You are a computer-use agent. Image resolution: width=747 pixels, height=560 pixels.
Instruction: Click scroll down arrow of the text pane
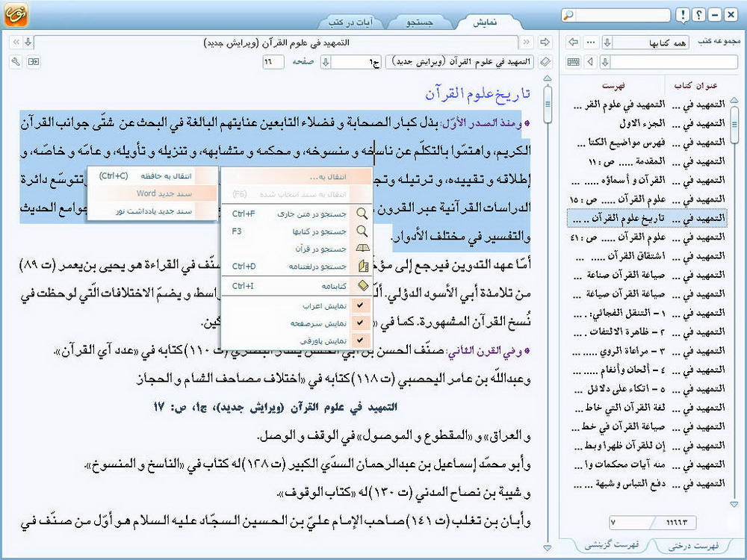548,548
